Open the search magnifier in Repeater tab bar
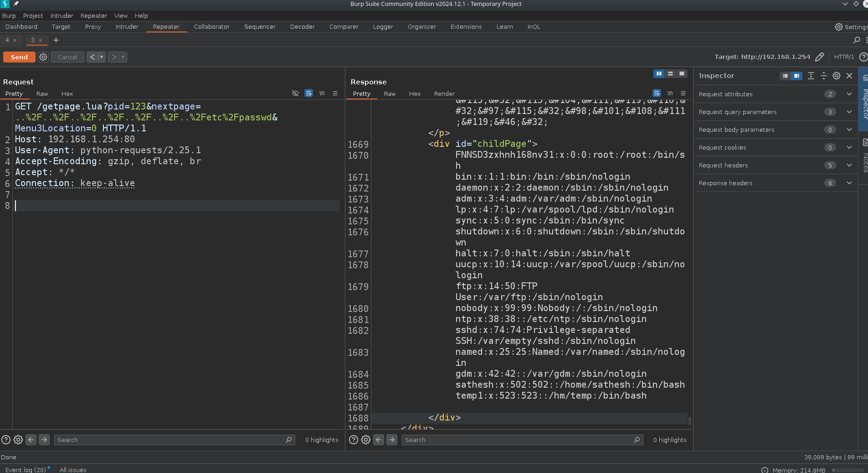868x473 pixels. (857, 40)
